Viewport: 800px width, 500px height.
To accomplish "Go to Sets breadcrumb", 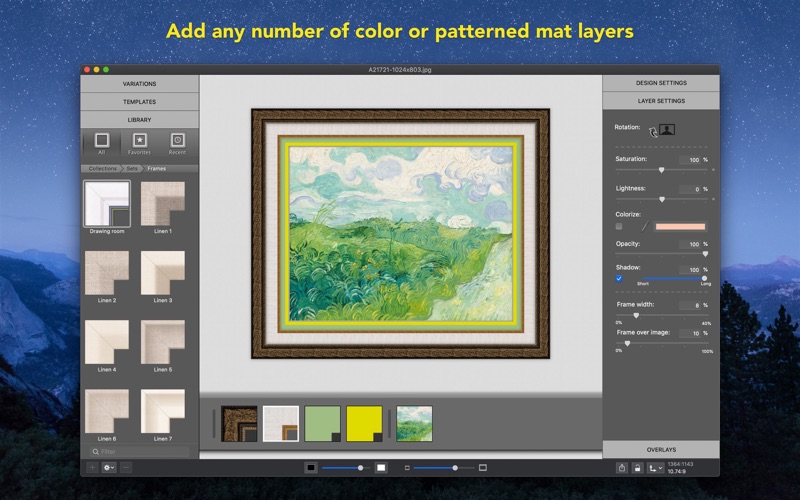I will (x=132, y=168).
